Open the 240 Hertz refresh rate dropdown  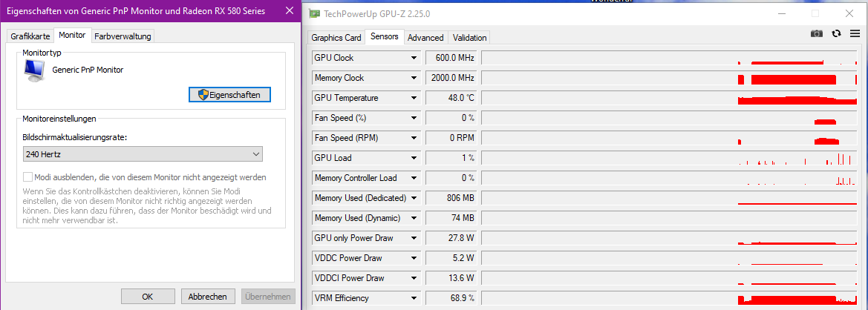point(143,155)
